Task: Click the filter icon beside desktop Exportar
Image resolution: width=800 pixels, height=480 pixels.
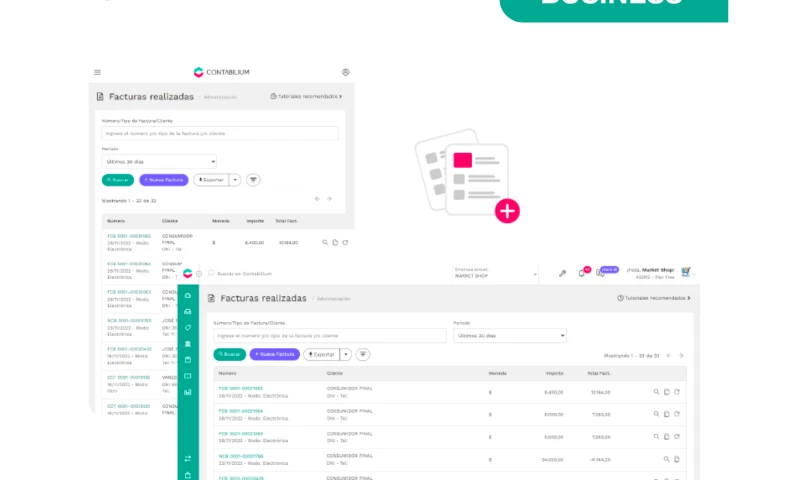Action: point(363,354)
